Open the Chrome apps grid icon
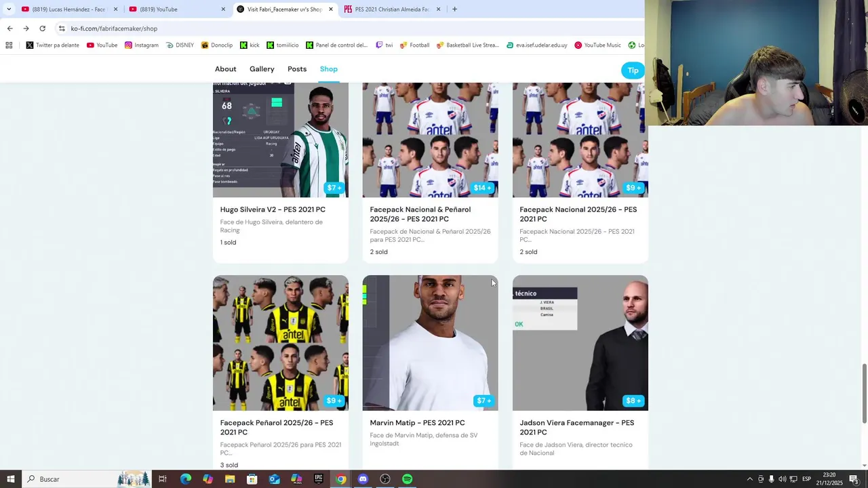868x488 pixels. point(9,45)
